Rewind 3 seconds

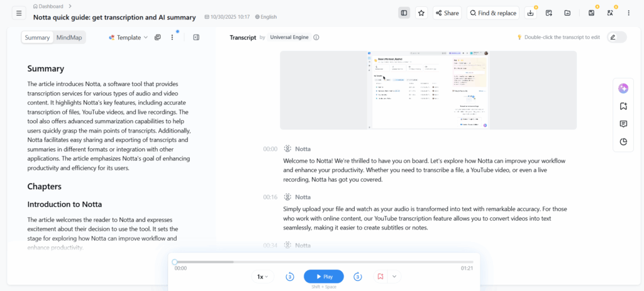coord(289,277)
